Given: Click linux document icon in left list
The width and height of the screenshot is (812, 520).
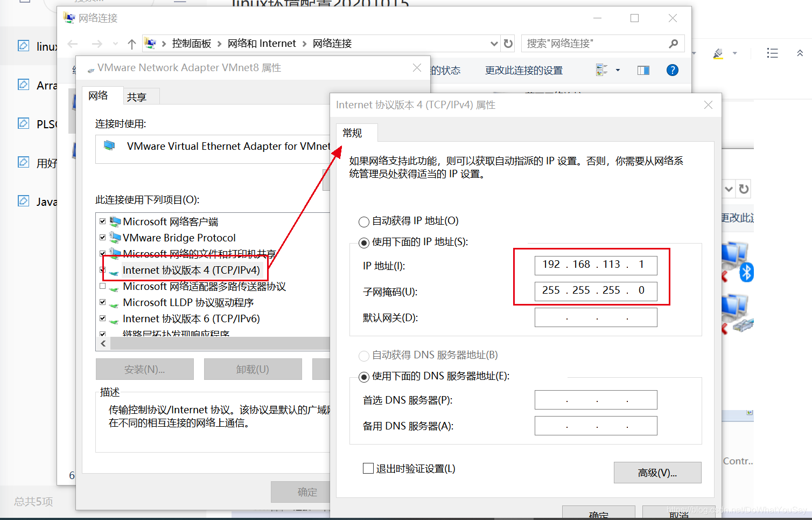Looking at the screenshot, I should tap(24, 45).
